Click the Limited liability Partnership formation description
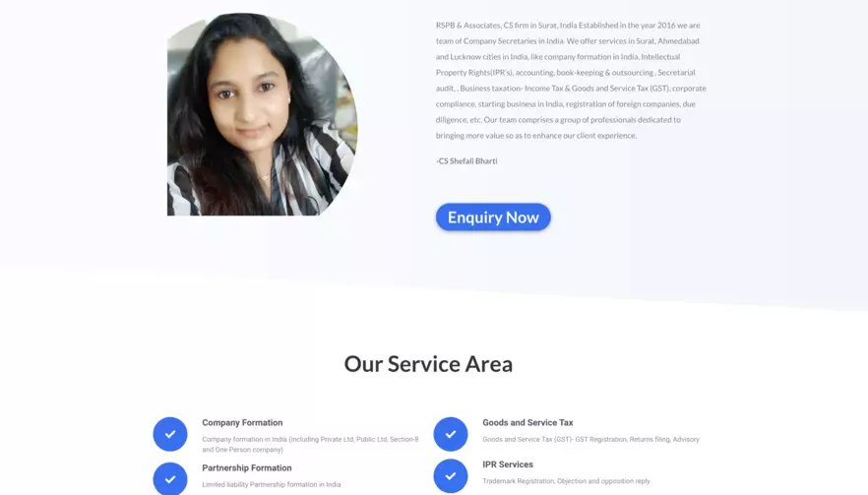This screenshot has width=868, height=495. point(272,484)
